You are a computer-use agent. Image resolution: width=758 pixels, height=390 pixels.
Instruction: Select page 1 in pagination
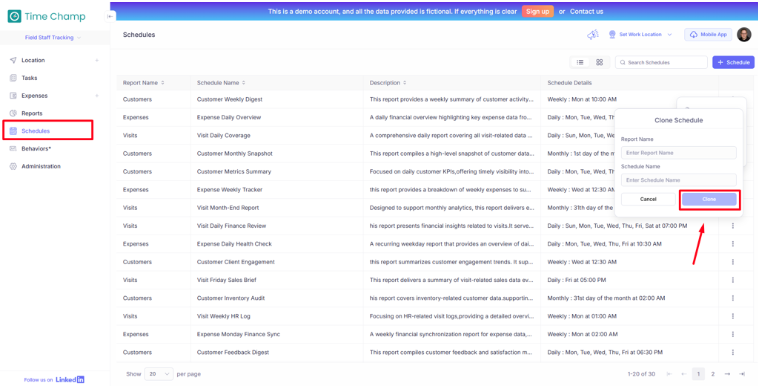698,374
